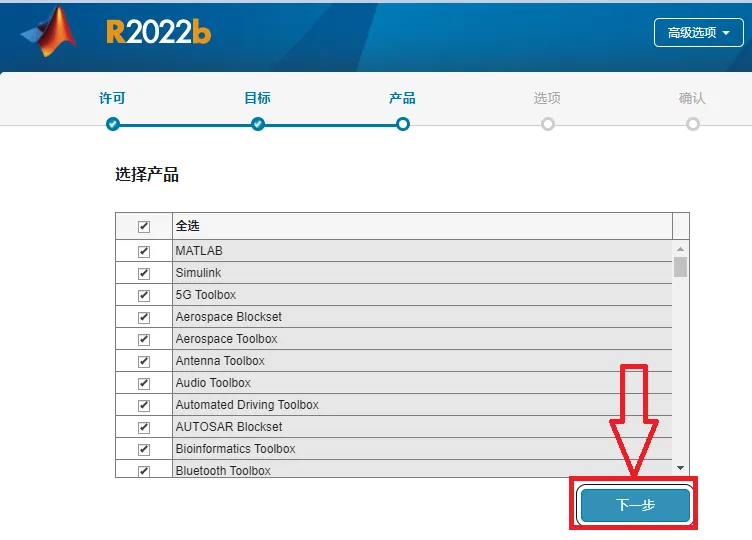Select the Simulink product row text
The height and width of the screenshot is (540, 752).
click(x=198, y=273)
